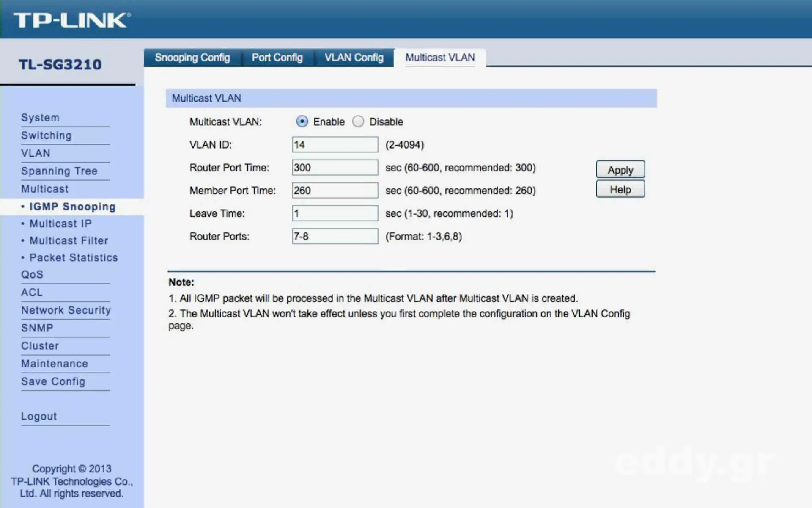Image resolution: width=812 pixels, height=508 pixels.
Task: Expand the QoS sidebar menu
Action: click(32, 274)
